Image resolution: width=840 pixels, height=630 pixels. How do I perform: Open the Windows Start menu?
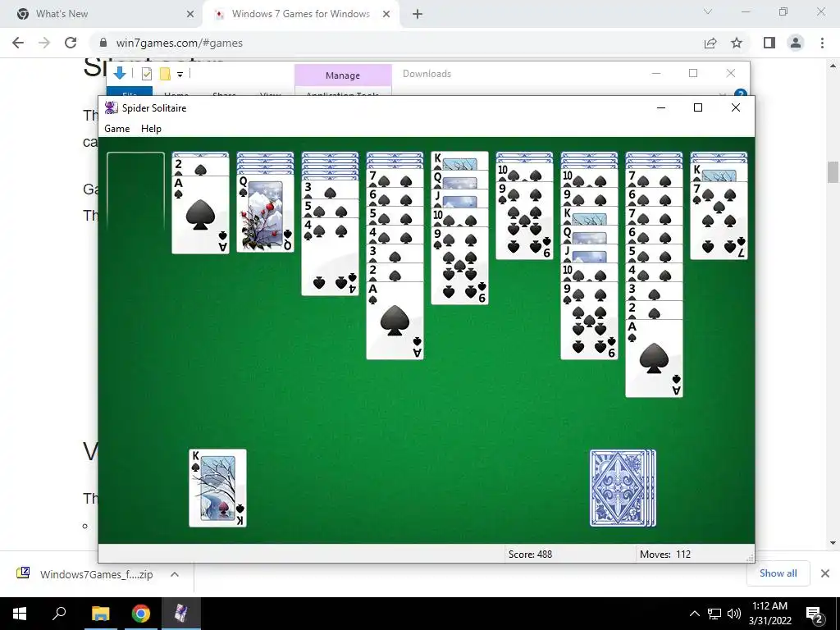tap(20, 614)
